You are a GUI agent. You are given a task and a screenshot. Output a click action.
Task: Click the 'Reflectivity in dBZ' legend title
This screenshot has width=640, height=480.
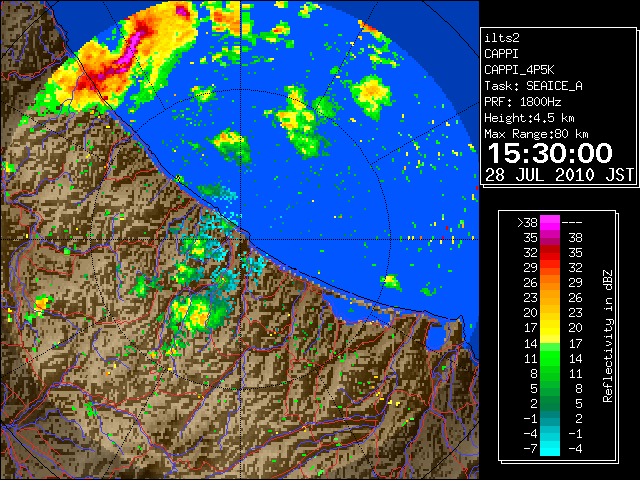click(608, 336)
